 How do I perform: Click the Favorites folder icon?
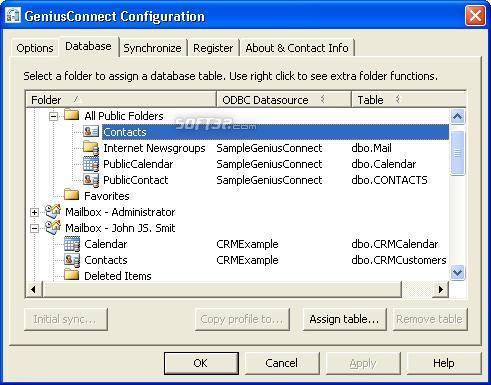(71, 195)
